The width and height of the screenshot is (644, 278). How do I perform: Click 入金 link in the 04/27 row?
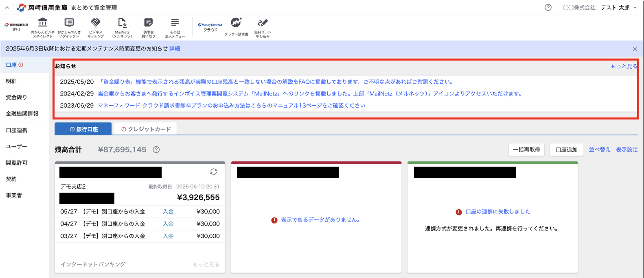[168, 224]
